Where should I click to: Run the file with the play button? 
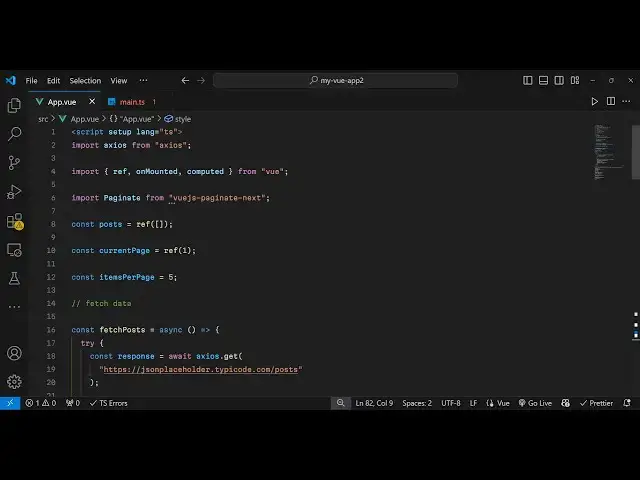(x=595, y=101)
